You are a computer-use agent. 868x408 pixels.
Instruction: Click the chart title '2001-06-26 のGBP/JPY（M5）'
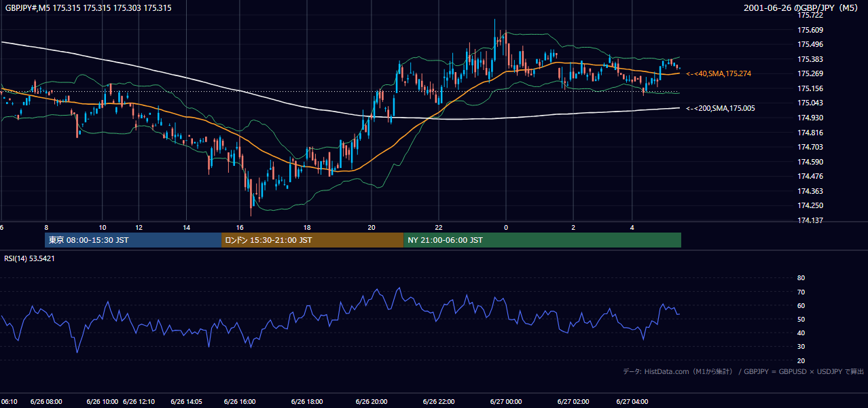(x=802, y=8)
